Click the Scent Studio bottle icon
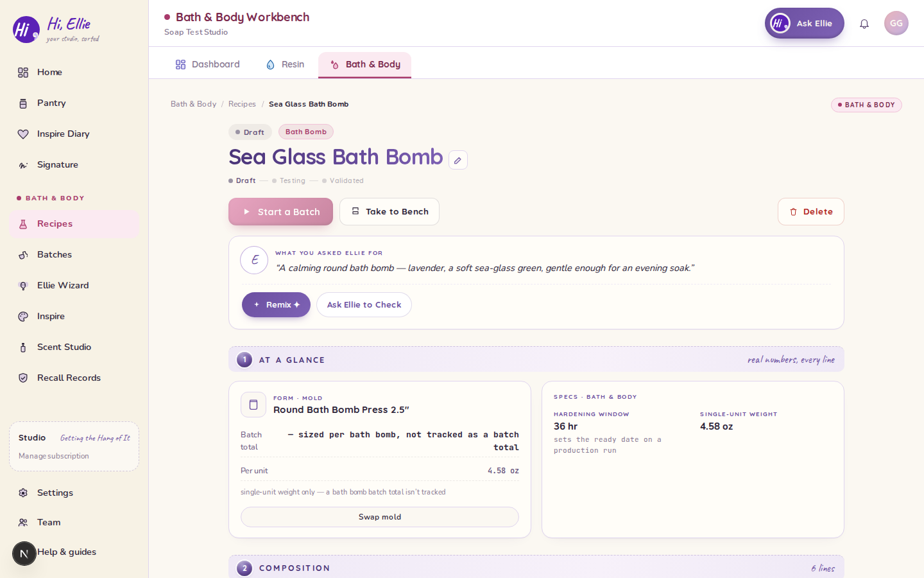Screen dimensions: 924x578 coord(23,347)
